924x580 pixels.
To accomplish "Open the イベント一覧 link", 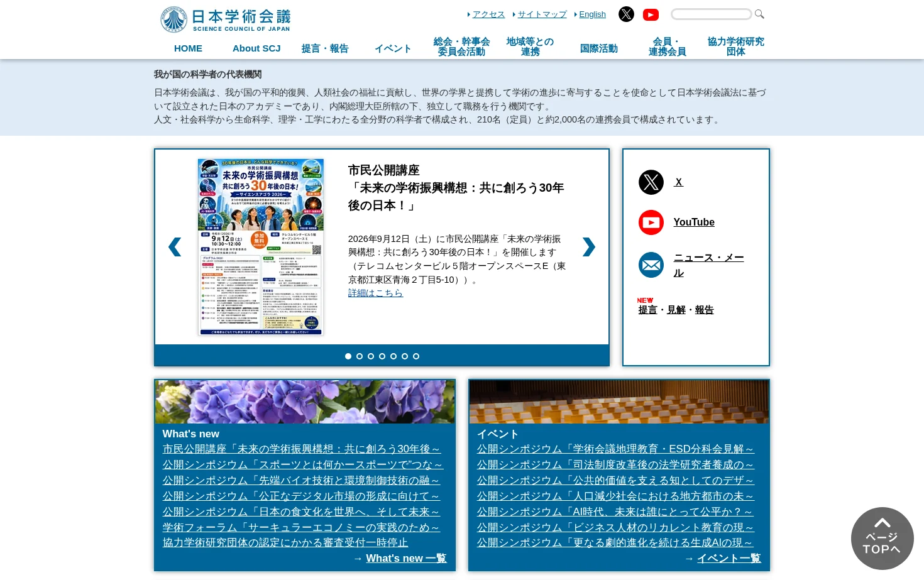I will (x=729, y=559).
